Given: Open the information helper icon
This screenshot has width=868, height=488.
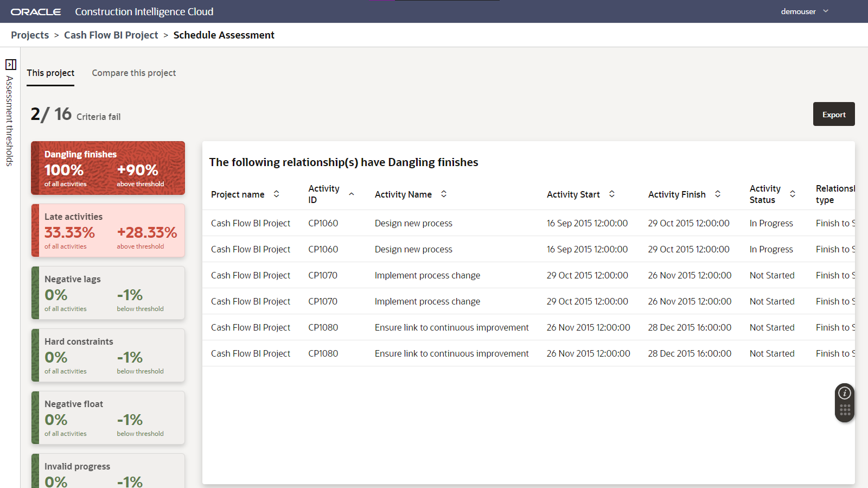Looking at the screenshot, I should pos(845,393).
